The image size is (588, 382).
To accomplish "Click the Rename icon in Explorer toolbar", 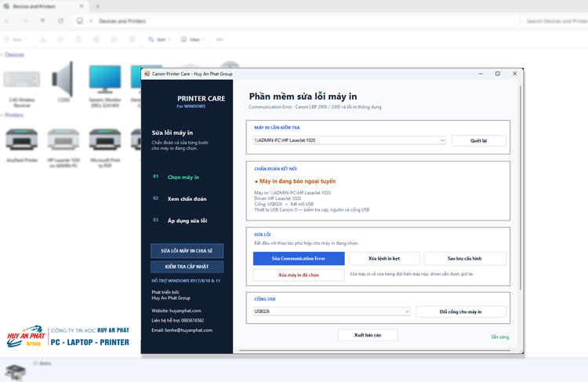I will click(x=96, y=39).
